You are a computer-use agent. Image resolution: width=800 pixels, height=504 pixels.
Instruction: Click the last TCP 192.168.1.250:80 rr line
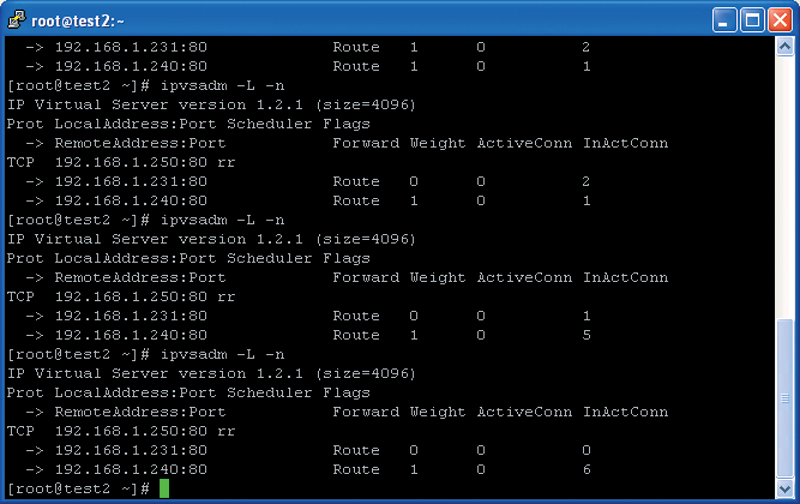(x=121, y=431)
